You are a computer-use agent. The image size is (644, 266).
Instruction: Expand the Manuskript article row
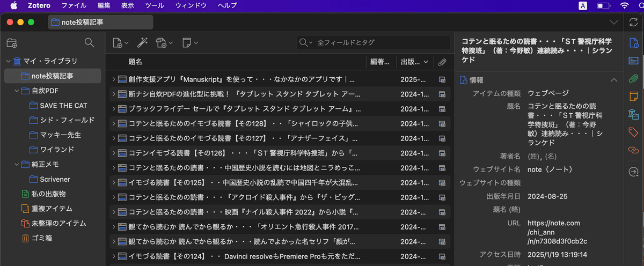coord(113,79)
